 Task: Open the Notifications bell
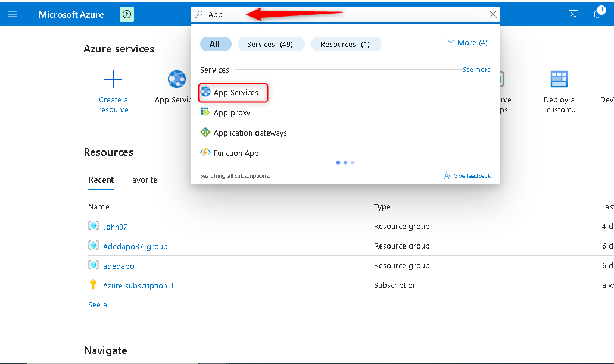pos(597,14)
